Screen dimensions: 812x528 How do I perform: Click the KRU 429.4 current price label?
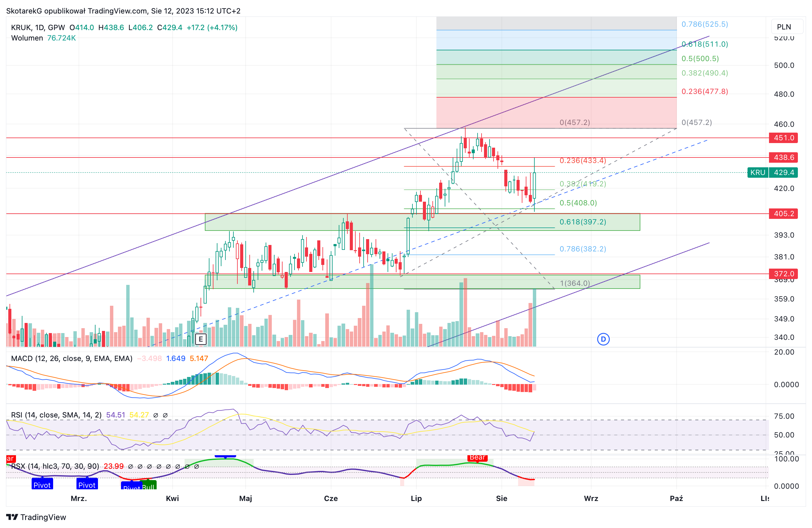(772, 172)
